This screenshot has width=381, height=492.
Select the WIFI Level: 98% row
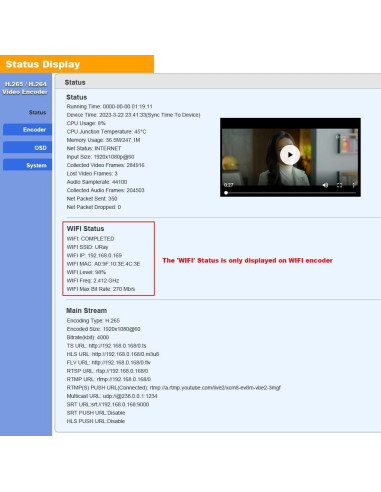coord(86,272)
